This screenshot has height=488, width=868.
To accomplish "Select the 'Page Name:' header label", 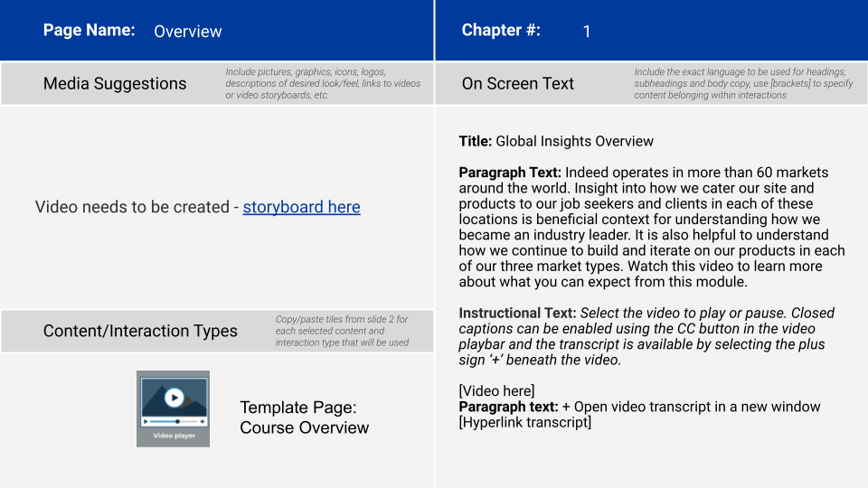I will [89, 31].
